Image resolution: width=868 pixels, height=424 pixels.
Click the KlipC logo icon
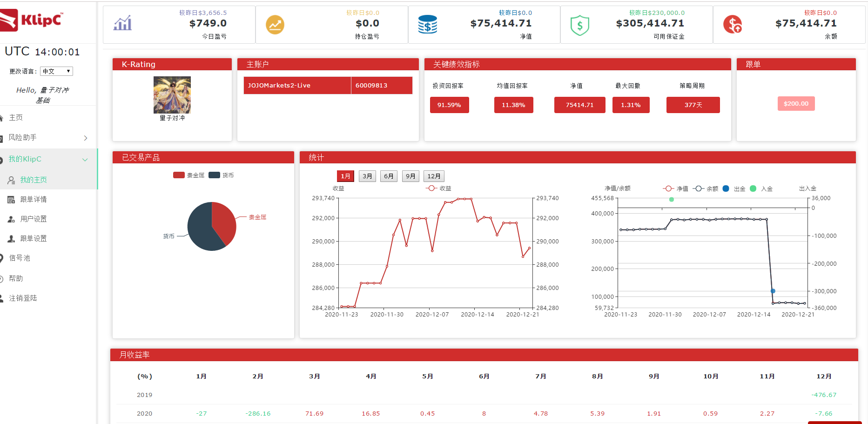tap(9, 20)
